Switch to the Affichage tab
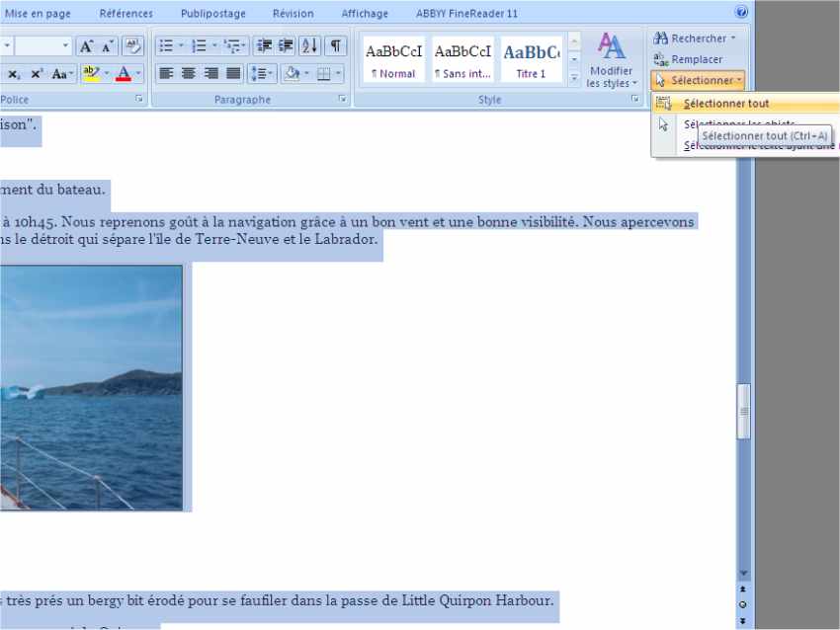 [x=365, y=14]
